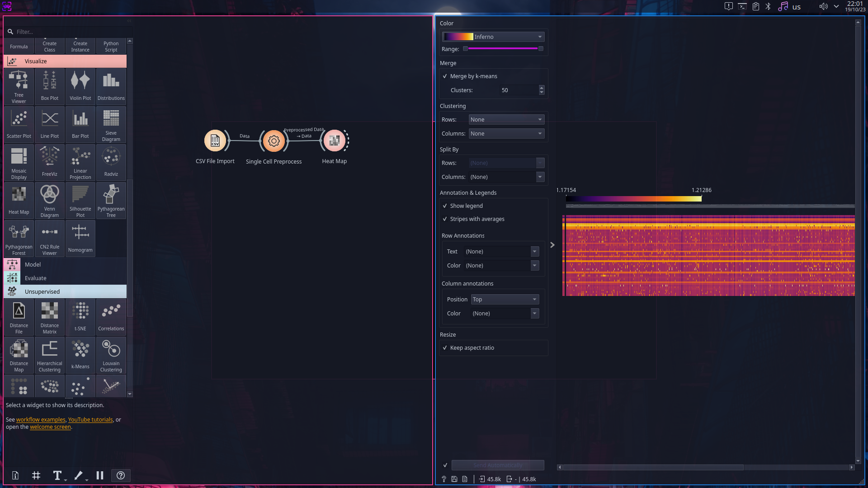
Task: Change column annotation Position from Top
Action: click(x=505, y=299)
